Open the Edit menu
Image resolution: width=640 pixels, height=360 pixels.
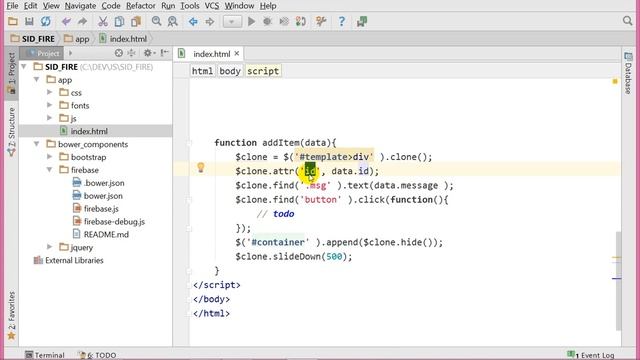[x=31, y=6]
